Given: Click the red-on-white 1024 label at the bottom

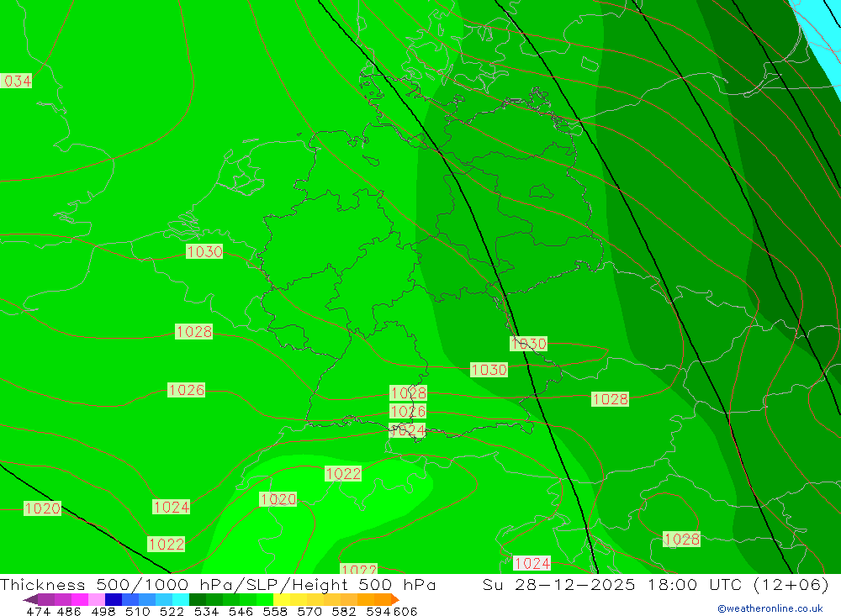Looking at the screenshot, I should pos(532,563).
